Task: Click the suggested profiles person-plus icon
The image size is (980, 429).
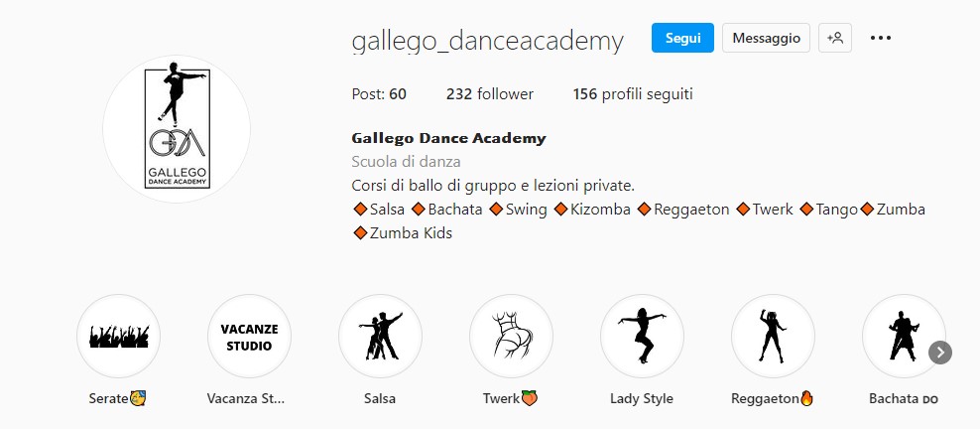Action: [x=835, y=38]
